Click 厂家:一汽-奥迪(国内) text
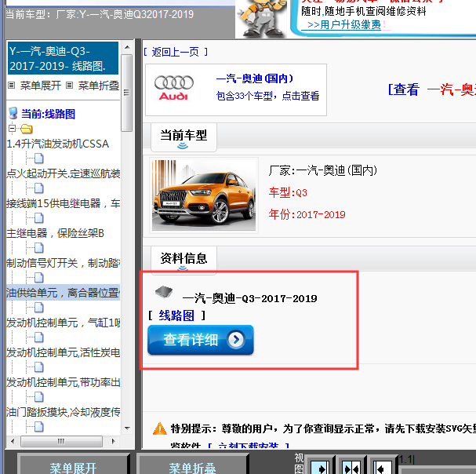The image size is (476, 474). pyautogui.click(x=323, y=170)
